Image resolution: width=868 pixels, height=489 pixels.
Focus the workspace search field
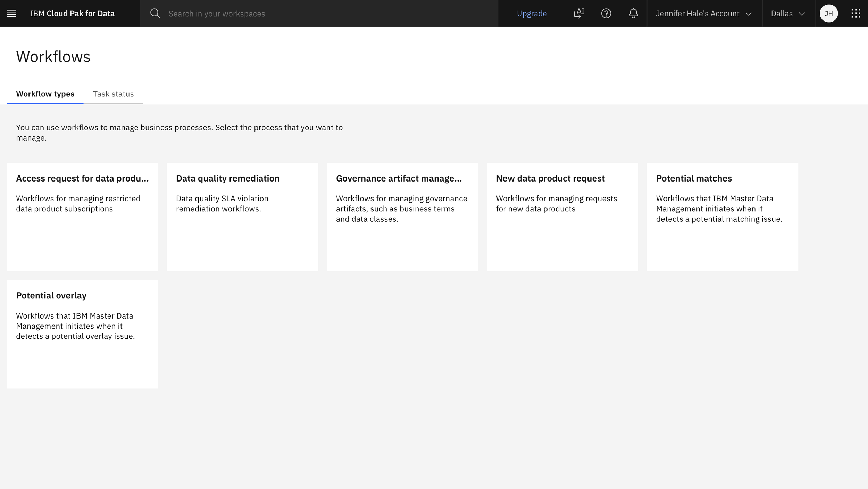click(326, 14)
